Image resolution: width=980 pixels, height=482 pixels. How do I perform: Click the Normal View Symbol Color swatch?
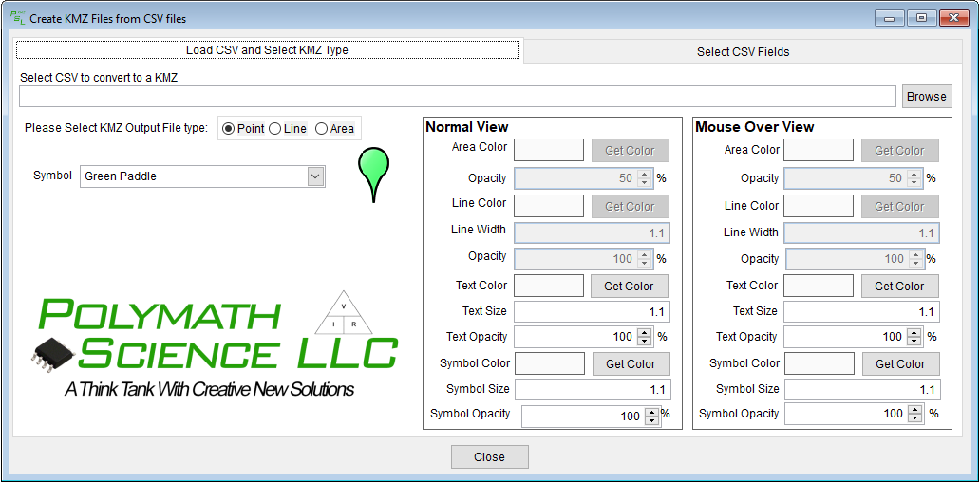point(550,363)
